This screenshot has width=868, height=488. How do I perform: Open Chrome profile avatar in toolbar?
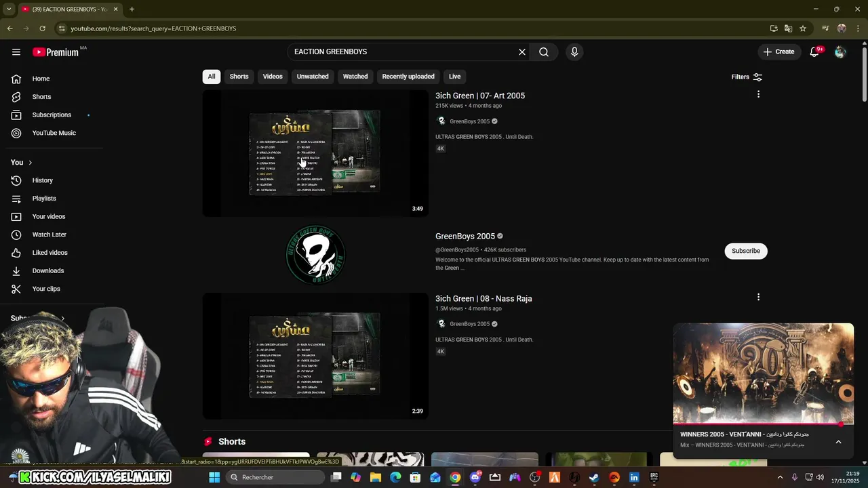click(x=842, y=28)
